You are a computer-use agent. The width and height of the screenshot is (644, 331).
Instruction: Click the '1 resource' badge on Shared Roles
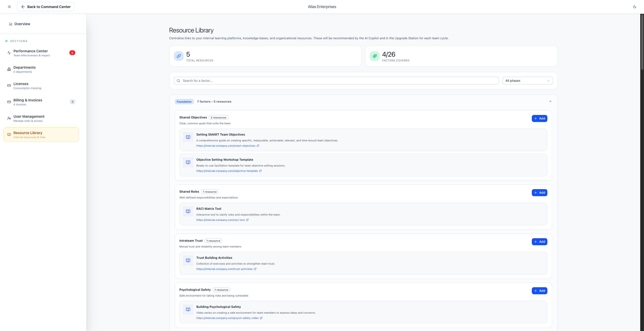pos(210,192)
